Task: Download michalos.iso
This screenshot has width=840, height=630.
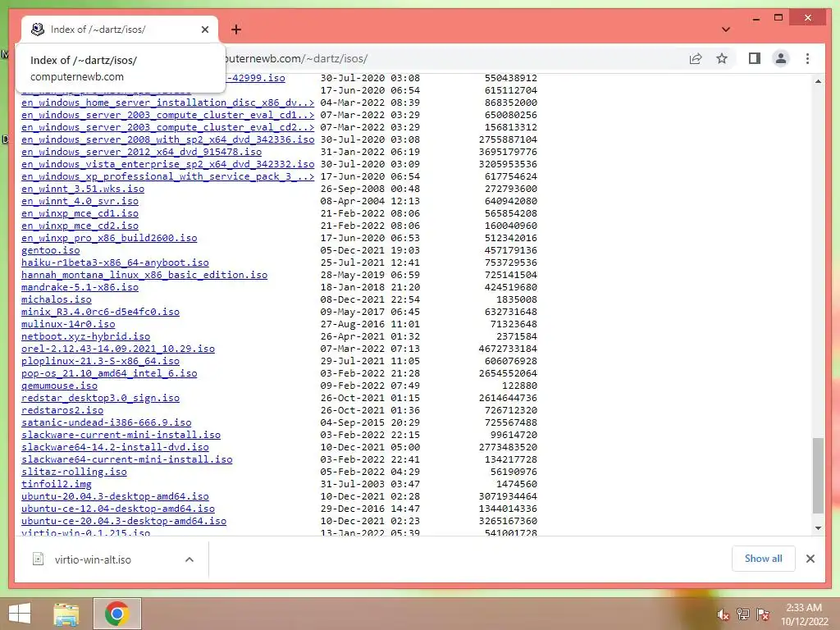Action: [57, 299]
